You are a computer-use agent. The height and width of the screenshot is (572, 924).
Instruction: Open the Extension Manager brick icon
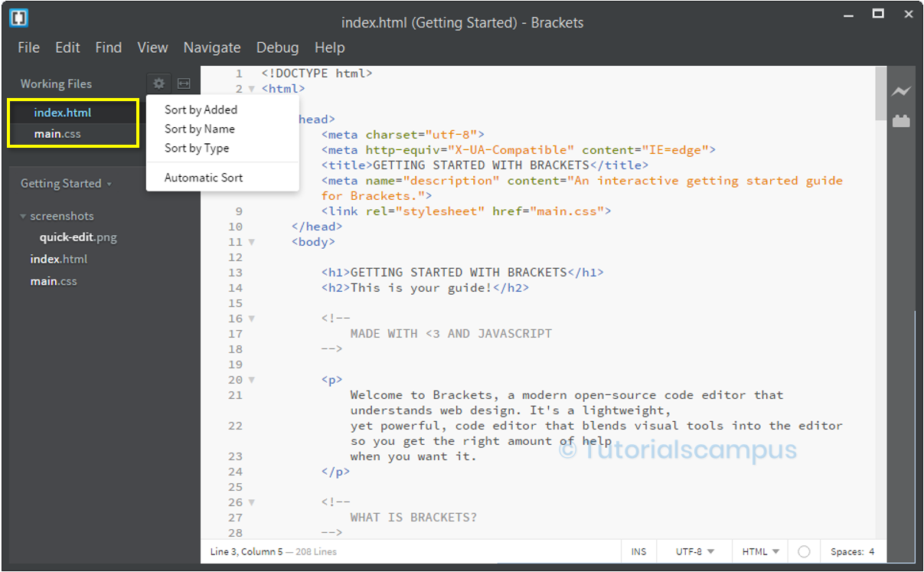pos(901,120)
